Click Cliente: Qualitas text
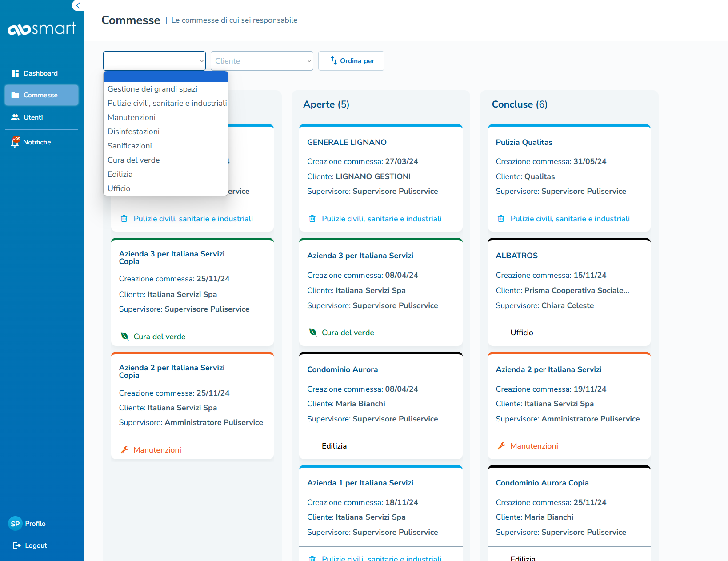The height and width of the screenshot is (561, 728). point(525,176)
